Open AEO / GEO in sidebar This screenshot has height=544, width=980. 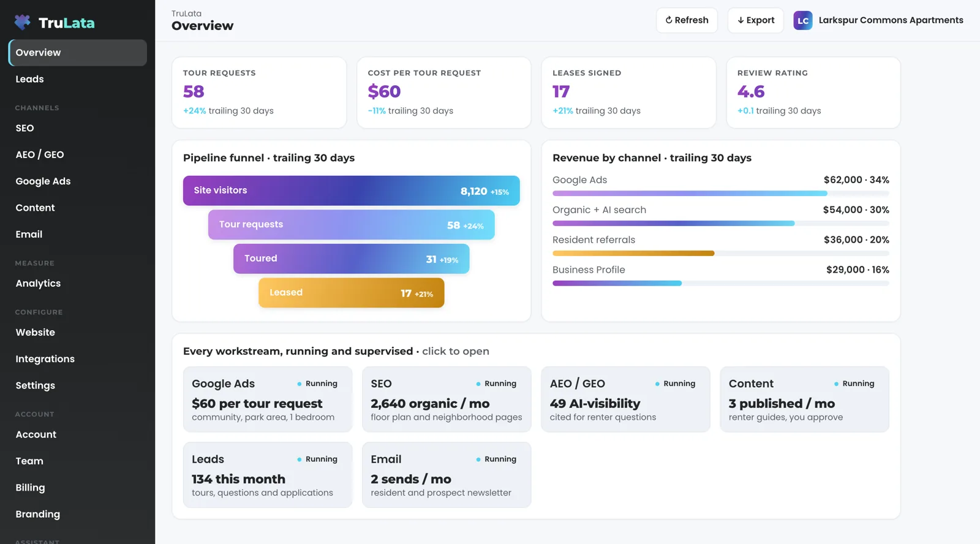coord(78,154)
